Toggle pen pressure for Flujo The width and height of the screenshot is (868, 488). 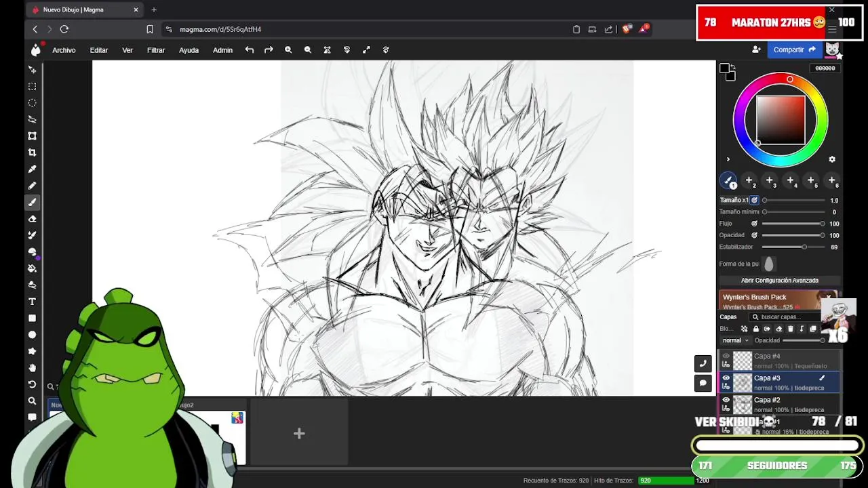754,223
